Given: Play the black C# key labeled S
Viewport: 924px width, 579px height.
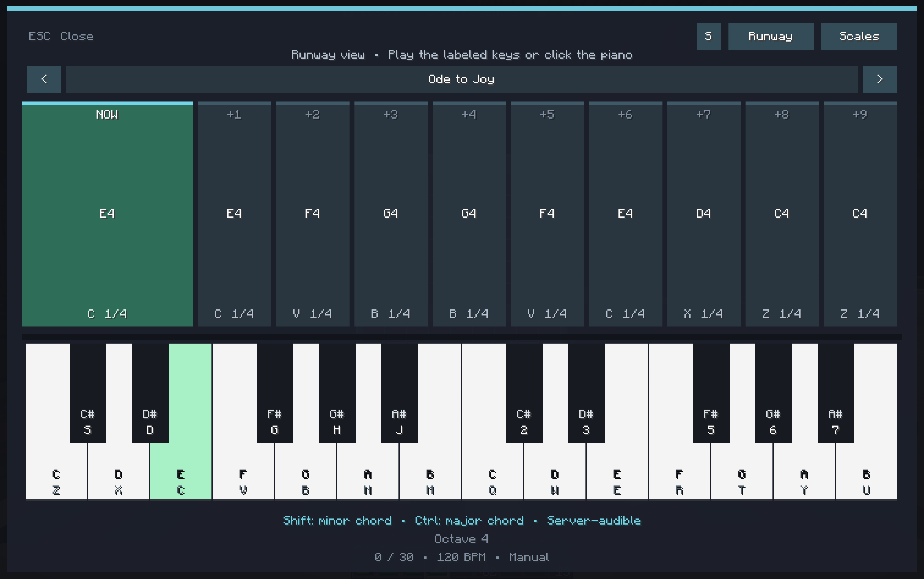Looking at the screenshot, I should [88, 393].
